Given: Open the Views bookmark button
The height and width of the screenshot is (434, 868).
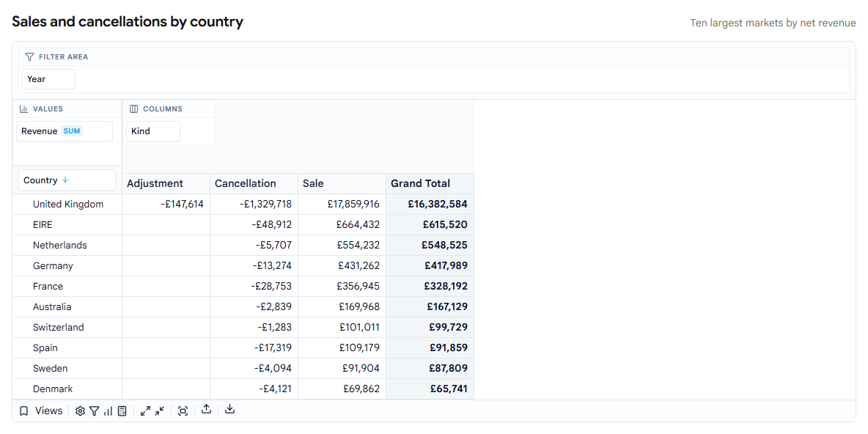Looking at the screenshot, I should point(41,411).
